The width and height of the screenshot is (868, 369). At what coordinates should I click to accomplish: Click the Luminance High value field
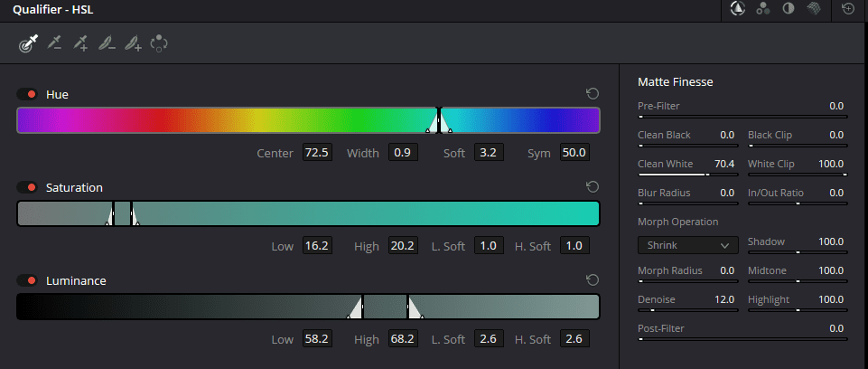403,338
